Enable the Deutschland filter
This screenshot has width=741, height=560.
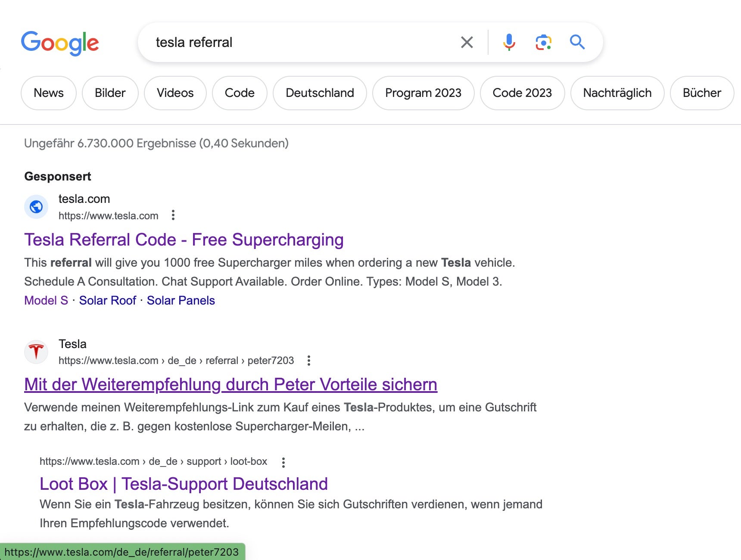(x=319, y=93)
